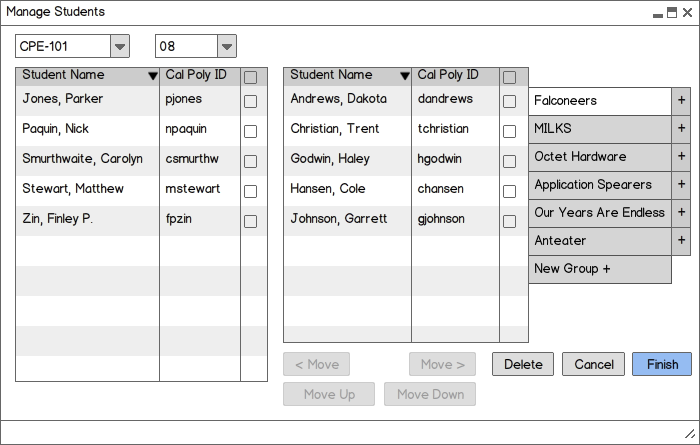Click the plus icon for Application Spearers
The width and height of the screenshot is (700, 445).
[x=681, y=184]
